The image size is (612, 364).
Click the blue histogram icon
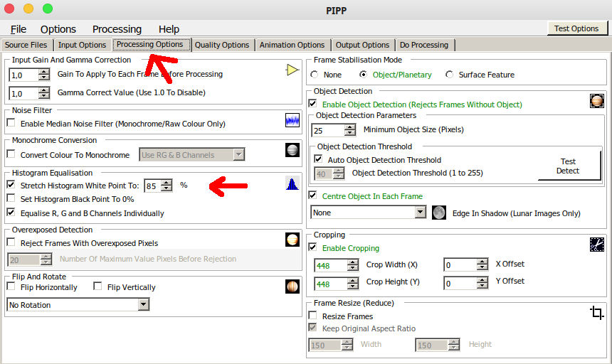(292, 183)
